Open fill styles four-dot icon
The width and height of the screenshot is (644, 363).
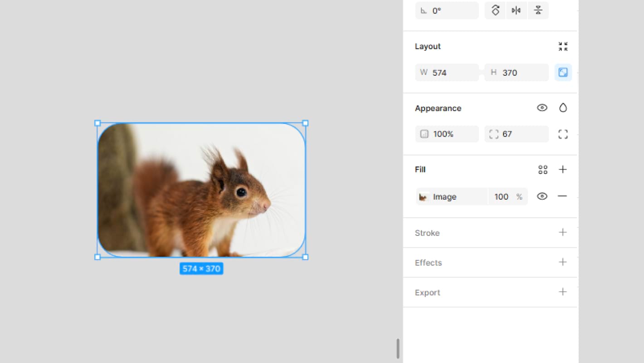(542, 170)
